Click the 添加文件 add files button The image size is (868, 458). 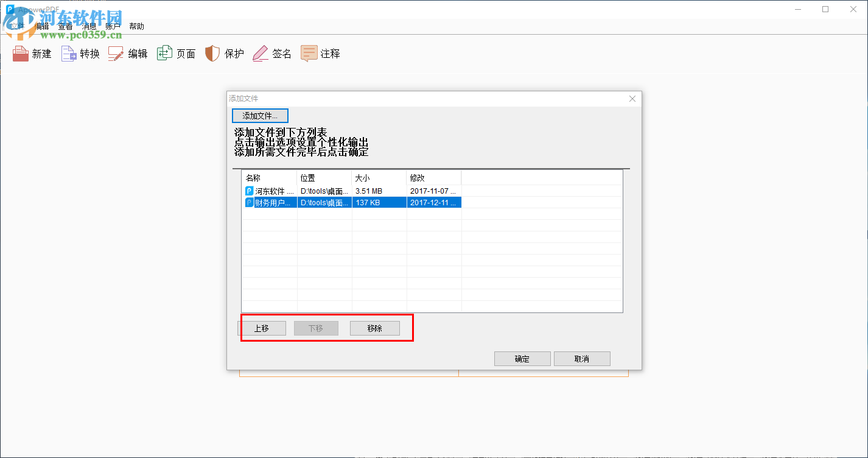coord(260,115)
